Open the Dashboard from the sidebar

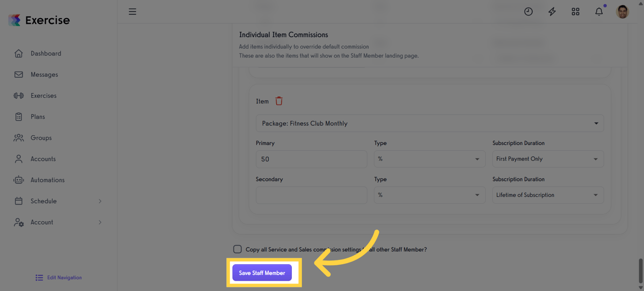[46, 53]
